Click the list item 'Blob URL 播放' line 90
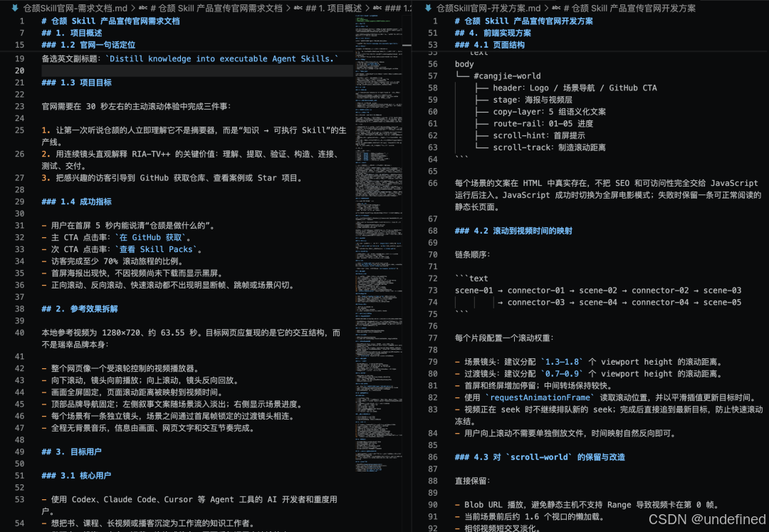769x532 pixels. (587, 505)
